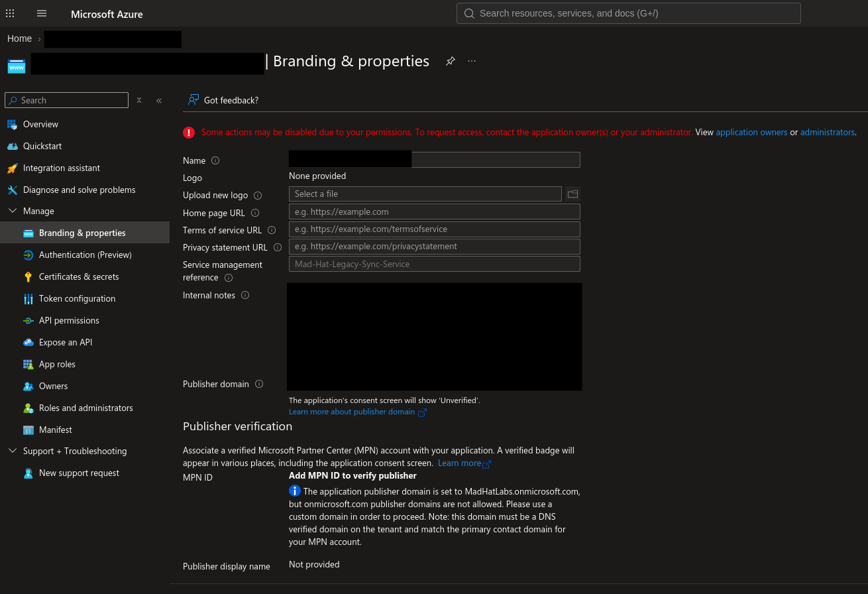
Task: Collapse the Support + Troubleshooting section
Action: point(12,451)
